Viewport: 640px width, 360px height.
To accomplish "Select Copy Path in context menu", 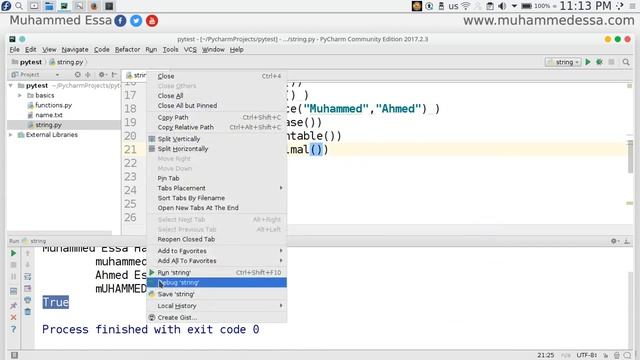I will 217,118.
